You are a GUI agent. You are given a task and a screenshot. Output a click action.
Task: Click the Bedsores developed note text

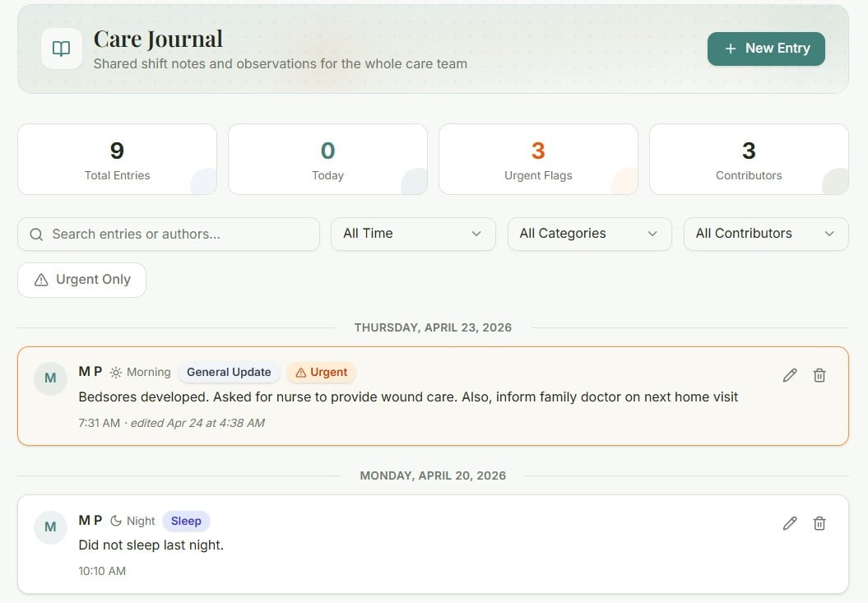click(408, 397)
